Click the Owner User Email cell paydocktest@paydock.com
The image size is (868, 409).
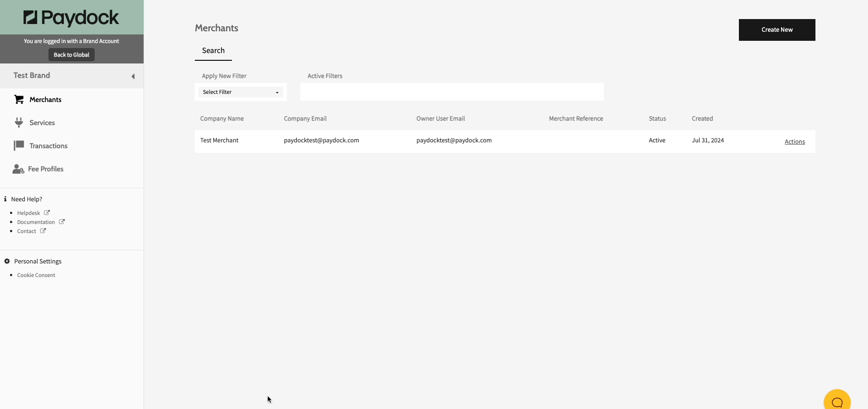pyautogui.click(x=454, y=141)
